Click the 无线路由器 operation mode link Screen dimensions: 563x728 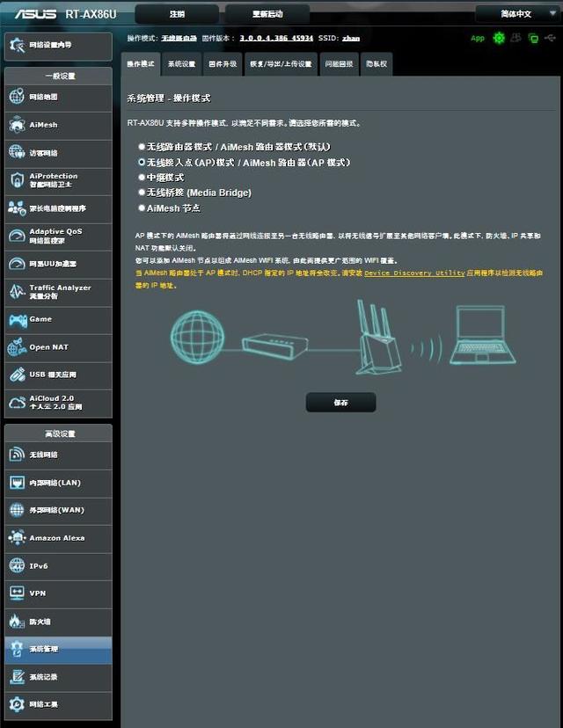point(179,38)
